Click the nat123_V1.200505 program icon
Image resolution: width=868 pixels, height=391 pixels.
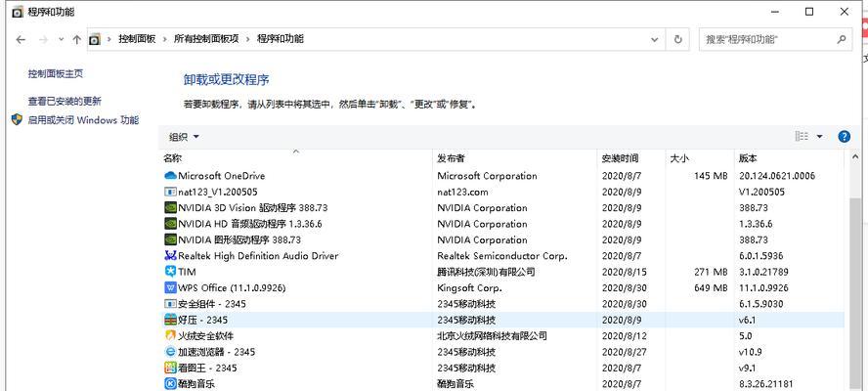click(x=170, y=192)
